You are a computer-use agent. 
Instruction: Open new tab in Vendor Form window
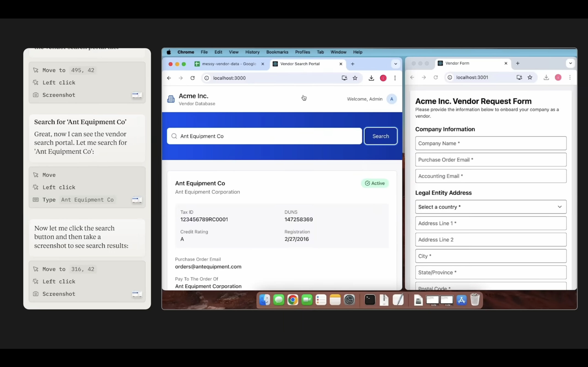pyautogui.click(x=517, y=63)
